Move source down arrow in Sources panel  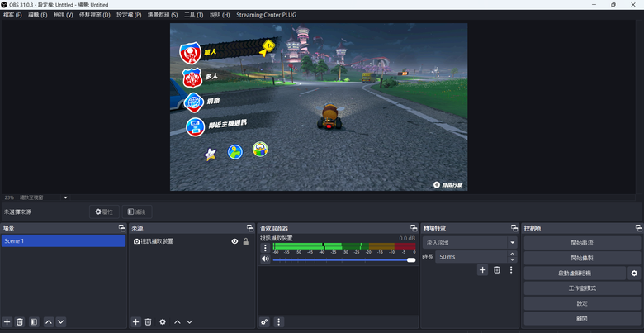pyautogui.click(x=189, y=322)
